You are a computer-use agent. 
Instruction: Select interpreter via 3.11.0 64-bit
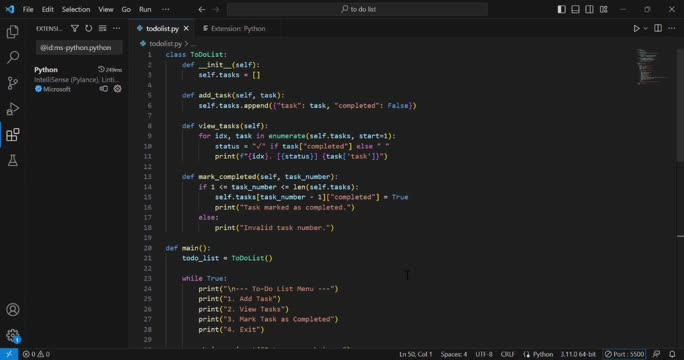click(578, 354)
